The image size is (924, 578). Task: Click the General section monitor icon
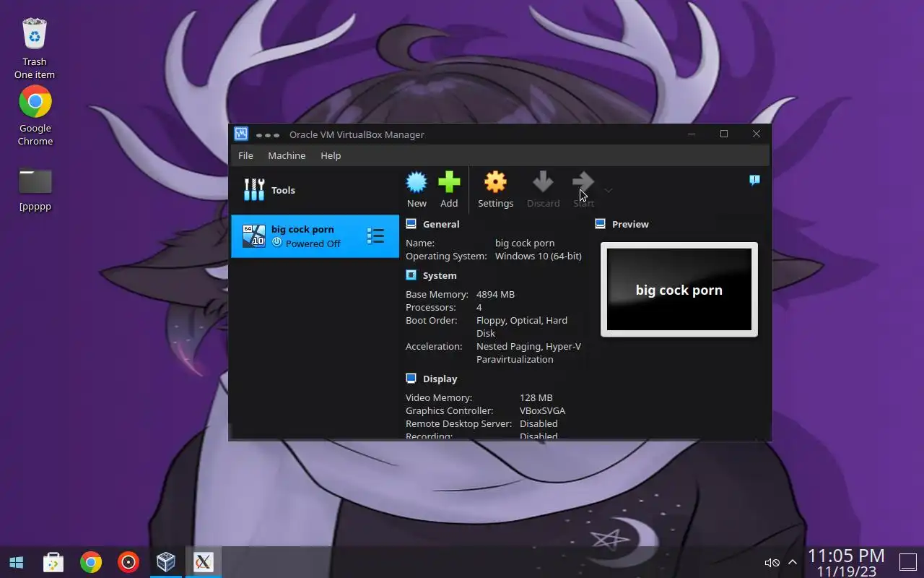[x=411, y=224]
